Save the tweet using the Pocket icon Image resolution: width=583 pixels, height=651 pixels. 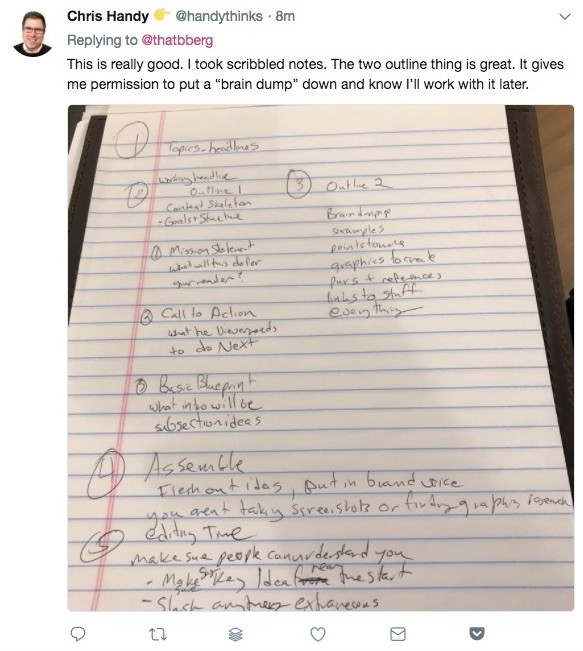coord(477,634)
